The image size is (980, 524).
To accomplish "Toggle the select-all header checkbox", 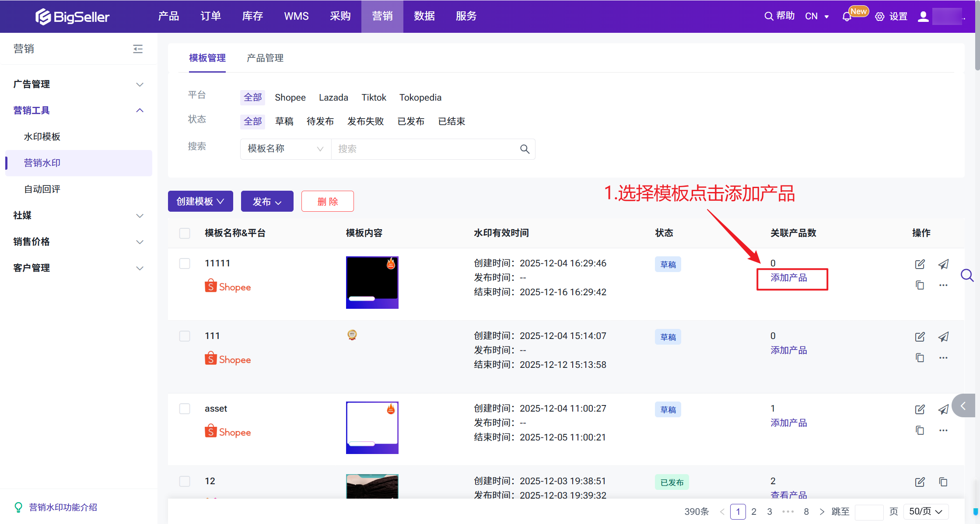I will 185,233.
